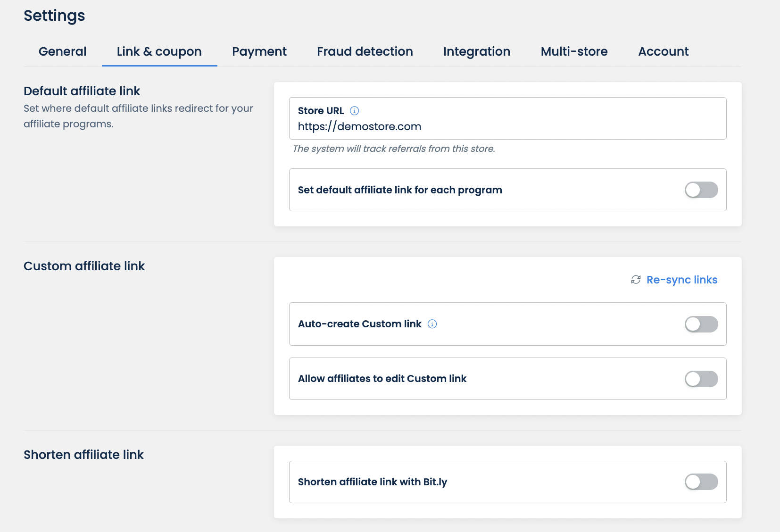Enable Shorten affiliate link with Bit.ly

pyautogui.click(x=701, y=482)
